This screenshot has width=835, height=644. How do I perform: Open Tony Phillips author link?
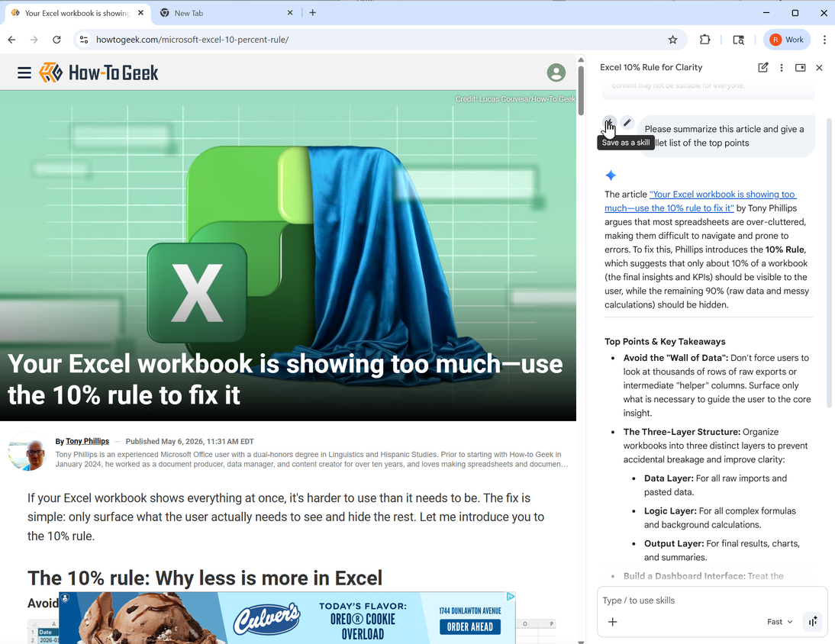pos(87,441)
